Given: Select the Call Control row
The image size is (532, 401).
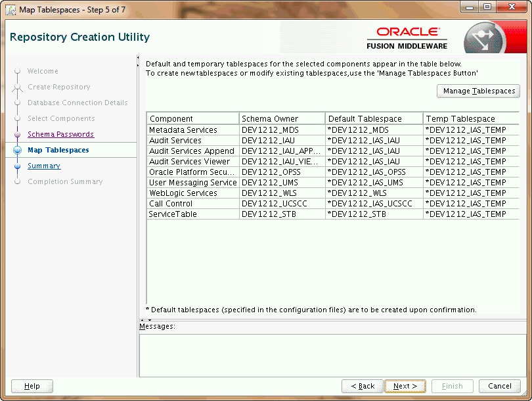Looking at the screenshot, I should (333, 204).
